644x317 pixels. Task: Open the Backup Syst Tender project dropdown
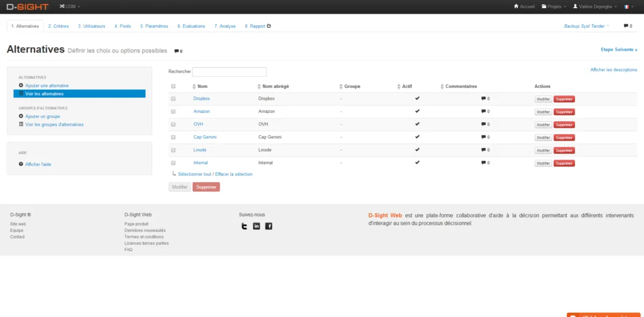(x=587, y=26)
